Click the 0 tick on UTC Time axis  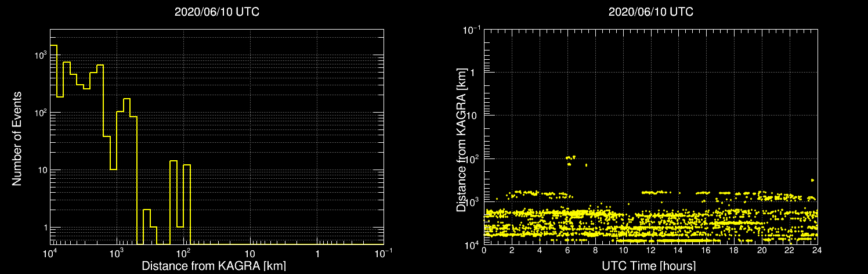484,250
